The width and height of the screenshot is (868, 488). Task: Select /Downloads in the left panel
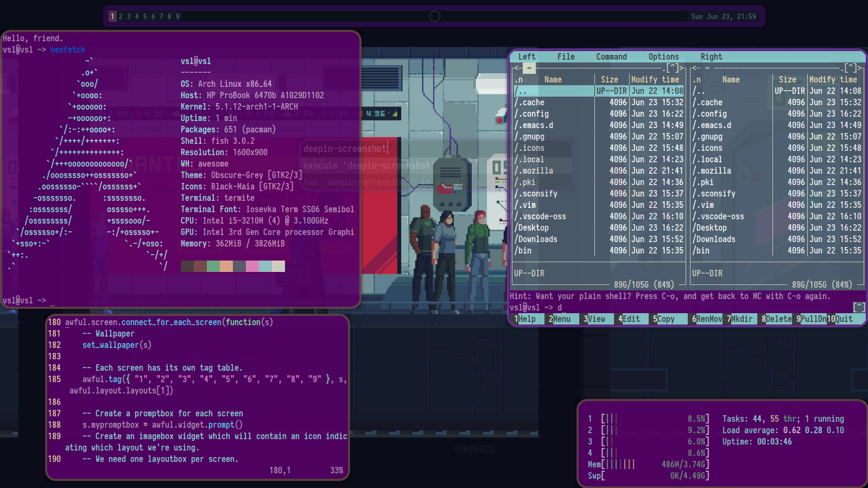[x=599, y=239]
